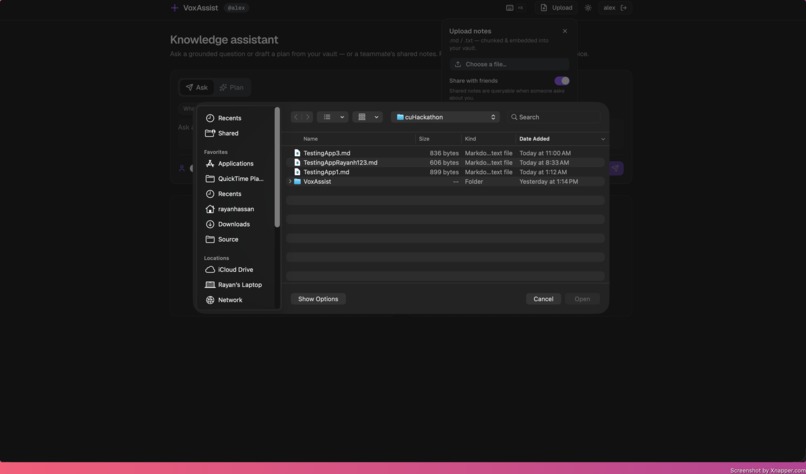Click the "606 bytes" size cell
Image resolution: width=806 pixels, height=474 pixels.
[444, 162]
